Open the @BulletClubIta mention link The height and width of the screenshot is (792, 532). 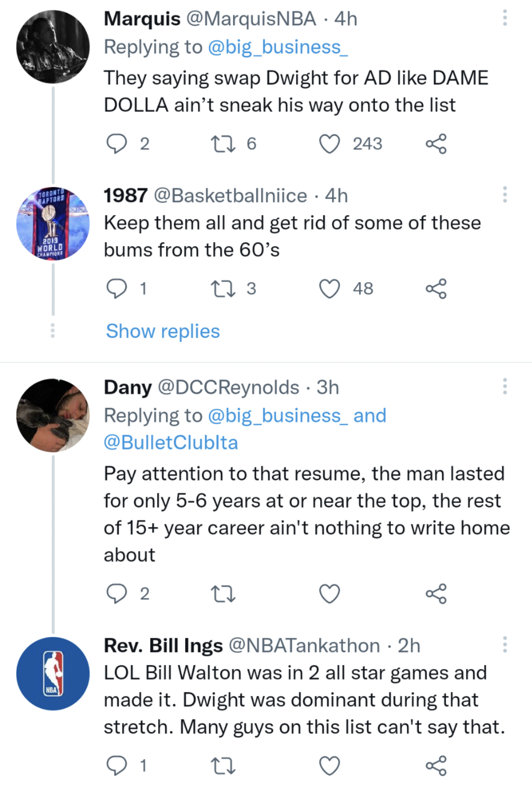click(171, 442)
